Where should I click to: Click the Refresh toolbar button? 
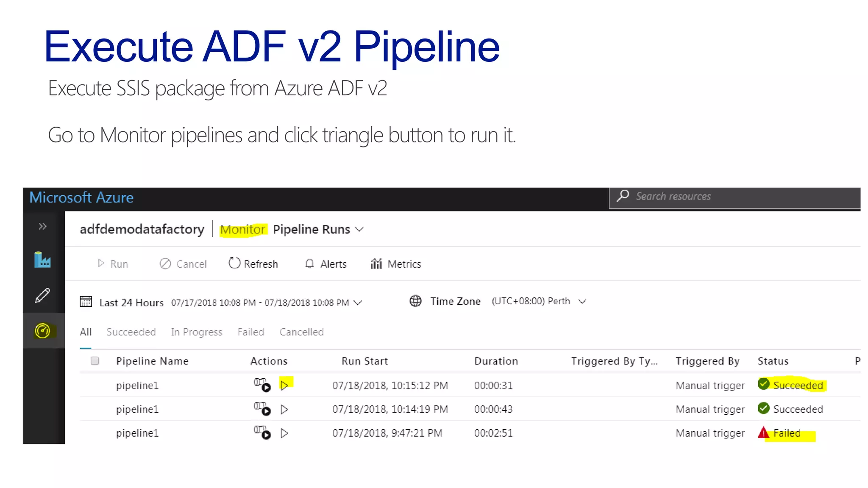[x=253, y=263]
